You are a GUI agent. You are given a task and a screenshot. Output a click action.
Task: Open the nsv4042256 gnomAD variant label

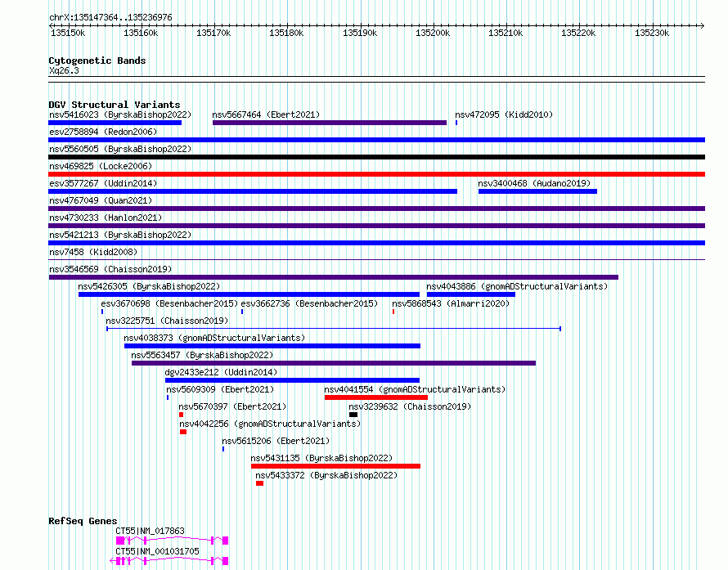point(270,424)
